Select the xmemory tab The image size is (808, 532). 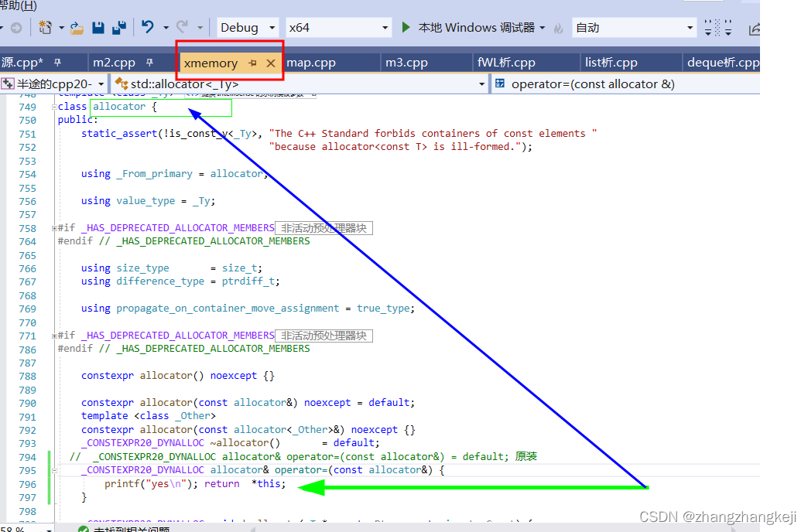pos(211,63)
